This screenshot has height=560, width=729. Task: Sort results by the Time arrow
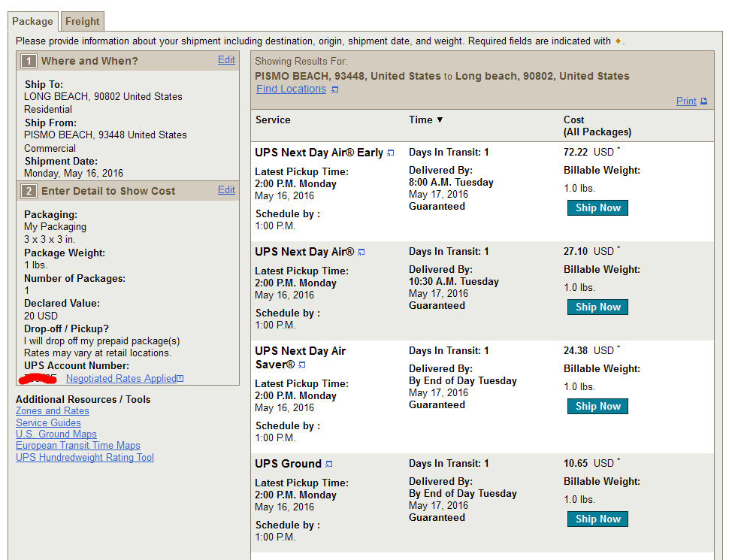[440, 120]
